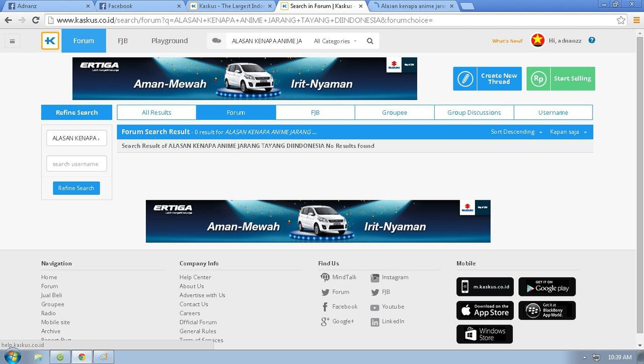
Task: Click the search username field
Action: pos(76,164)
